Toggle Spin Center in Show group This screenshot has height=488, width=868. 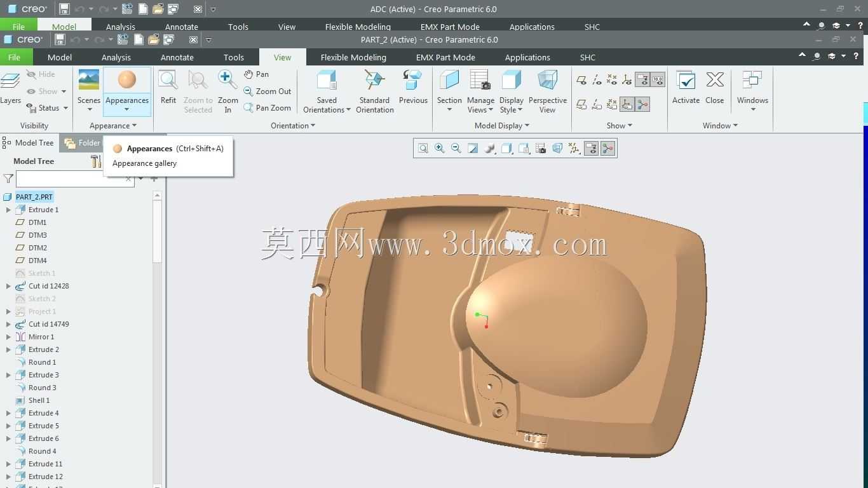(x=642, y=104)
